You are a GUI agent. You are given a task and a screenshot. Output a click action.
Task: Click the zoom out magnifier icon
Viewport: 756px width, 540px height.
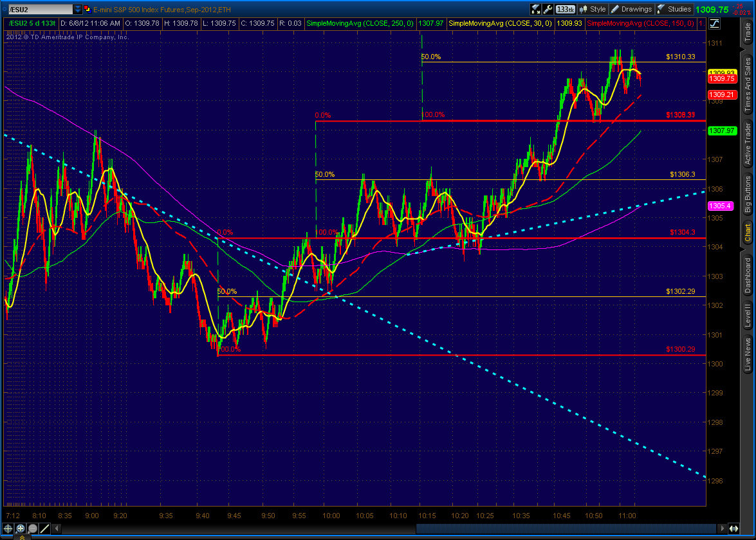32,528
